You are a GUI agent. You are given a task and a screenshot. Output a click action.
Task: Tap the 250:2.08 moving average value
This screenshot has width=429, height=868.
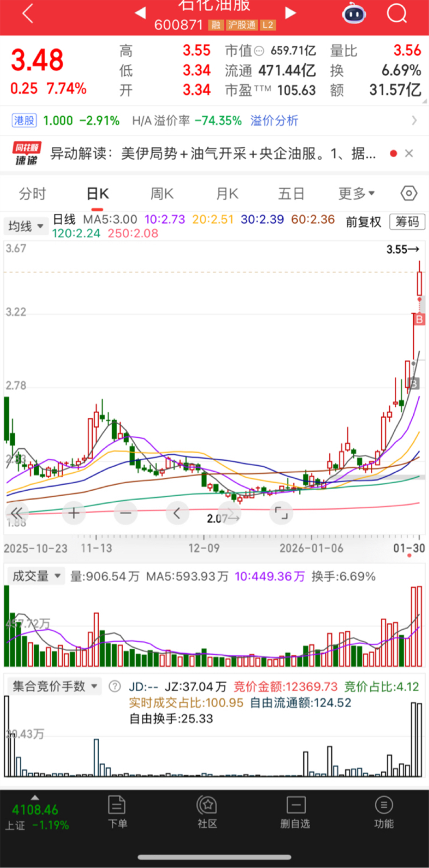tap(132, 233)
